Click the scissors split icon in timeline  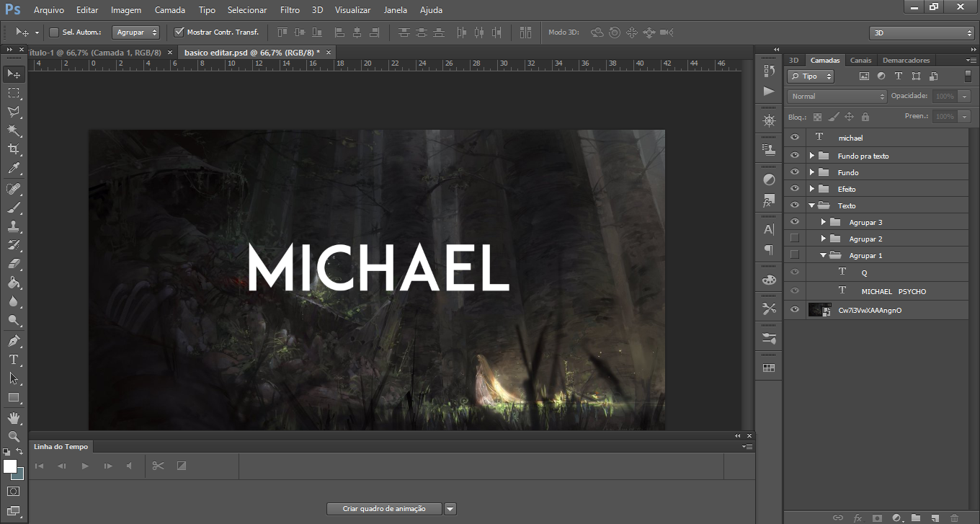point(159,466)
